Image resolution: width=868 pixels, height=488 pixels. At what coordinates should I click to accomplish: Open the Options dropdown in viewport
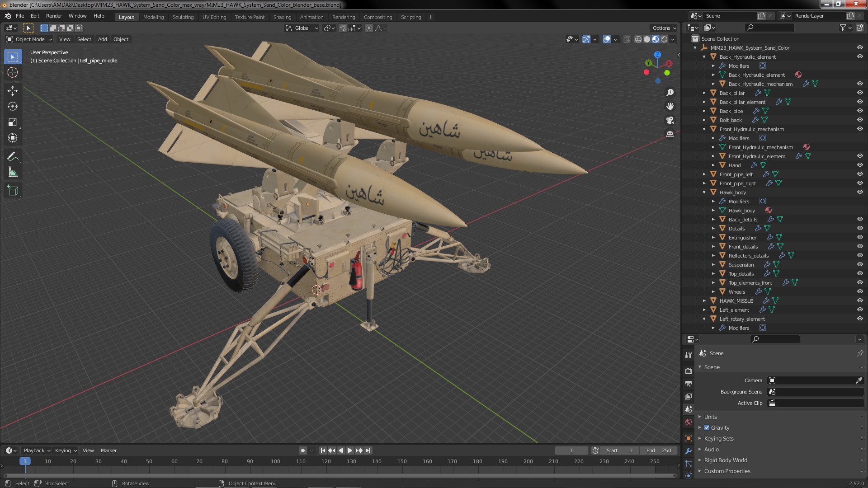pyautogui.click(x=664, y=28)
